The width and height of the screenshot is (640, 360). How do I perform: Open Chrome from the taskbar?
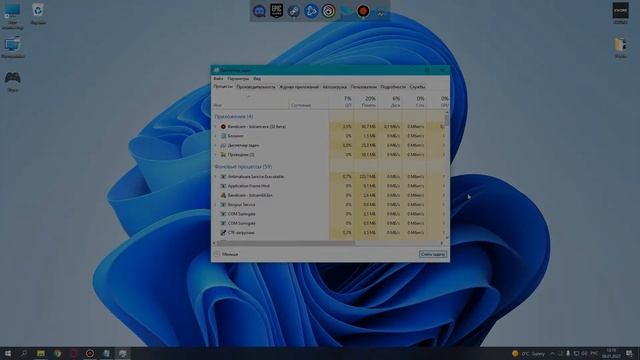click(57, 353)
